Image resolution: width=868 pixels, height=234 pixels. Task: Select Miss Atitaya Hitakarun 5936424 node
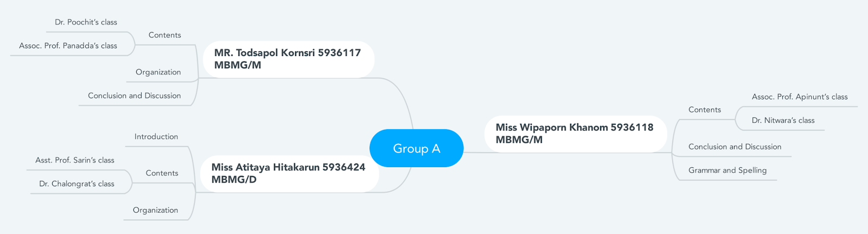[x=289, y=174]
